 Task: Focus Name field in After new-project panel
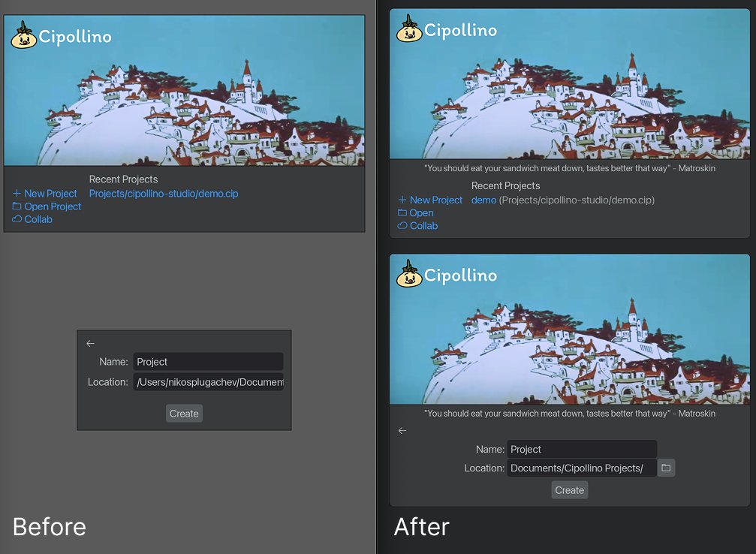tap(582, 449)
